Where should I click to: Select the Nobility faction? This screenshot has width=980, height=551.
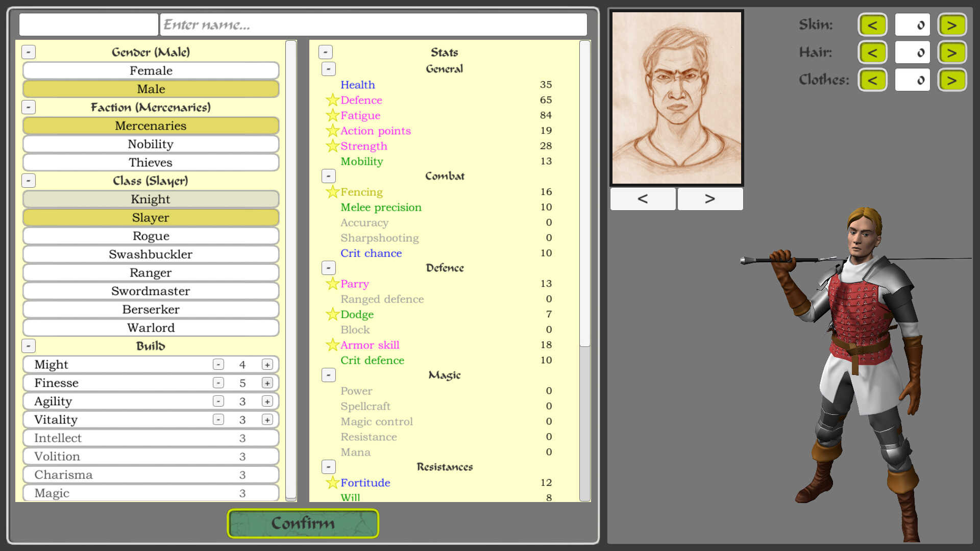tap(151, 144)
